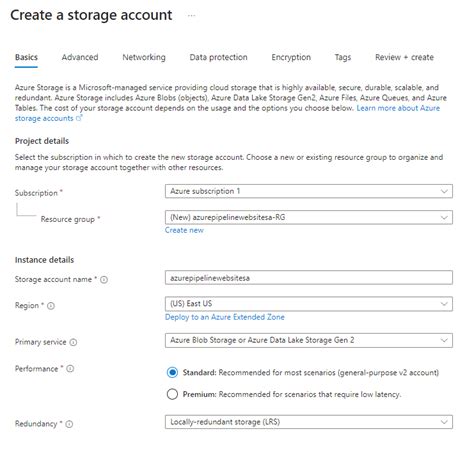
Task: Select the Standard performance option
Action: (172, 372)
